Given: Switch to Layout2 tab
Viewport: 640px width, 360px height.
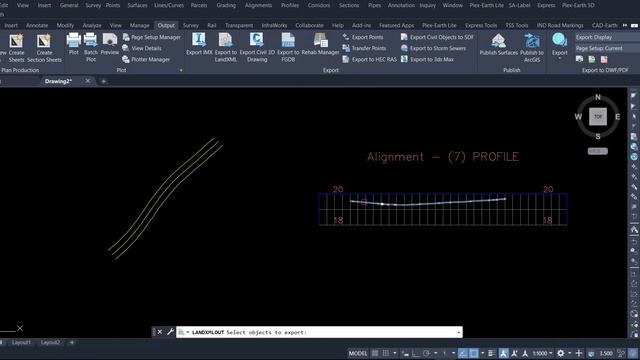Looking at the screenshot, I should [x=50, y=342].
